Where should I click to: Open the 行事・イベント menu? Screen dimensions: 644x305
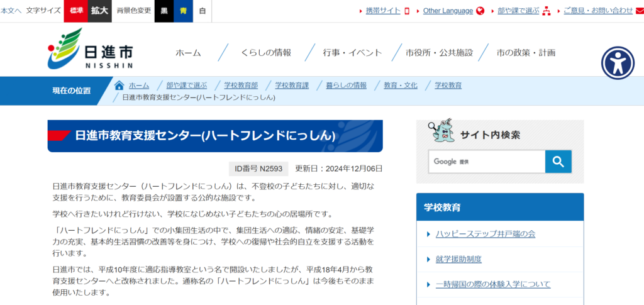(x=352, y=53)
